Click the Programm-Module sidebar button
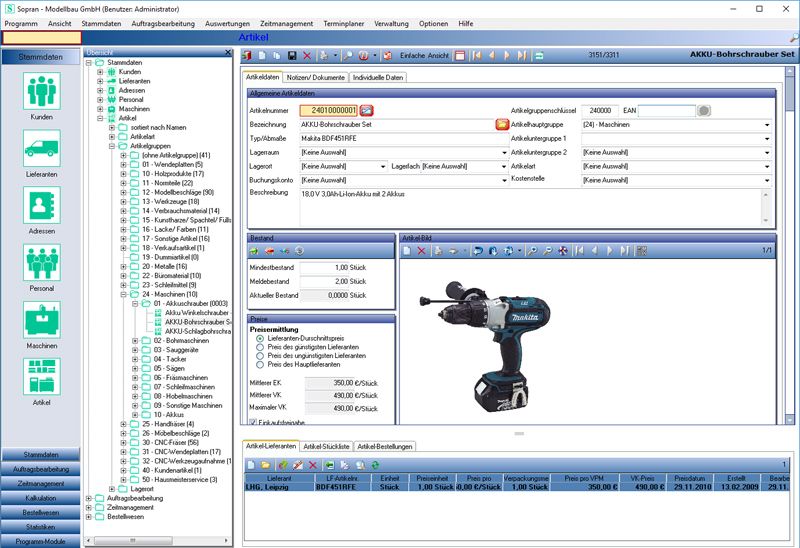 click(x=41, y=541)
